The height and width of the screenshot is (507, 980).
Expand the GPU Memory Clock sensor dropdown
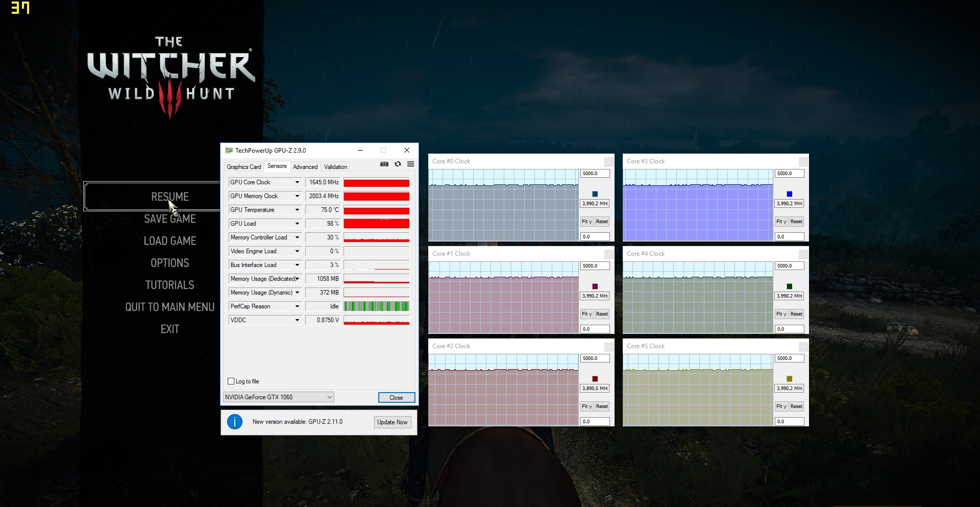click(x=297, y=196)
